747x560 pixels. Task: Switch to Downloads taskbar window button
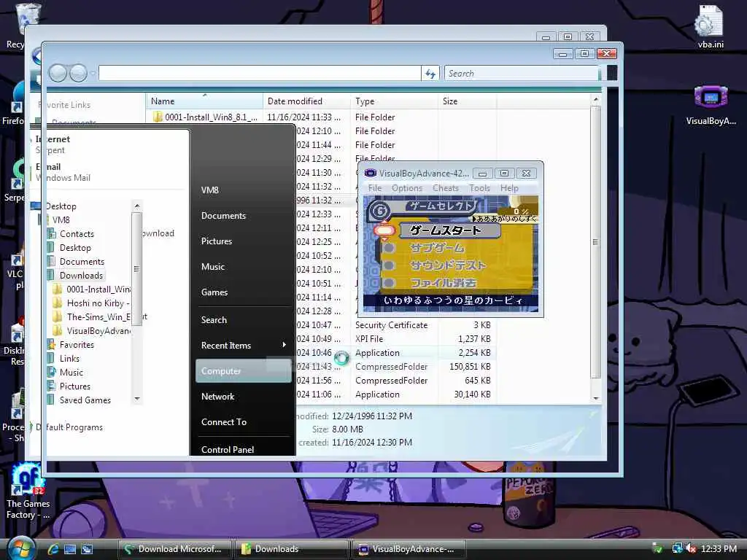(x=292, y=549)
